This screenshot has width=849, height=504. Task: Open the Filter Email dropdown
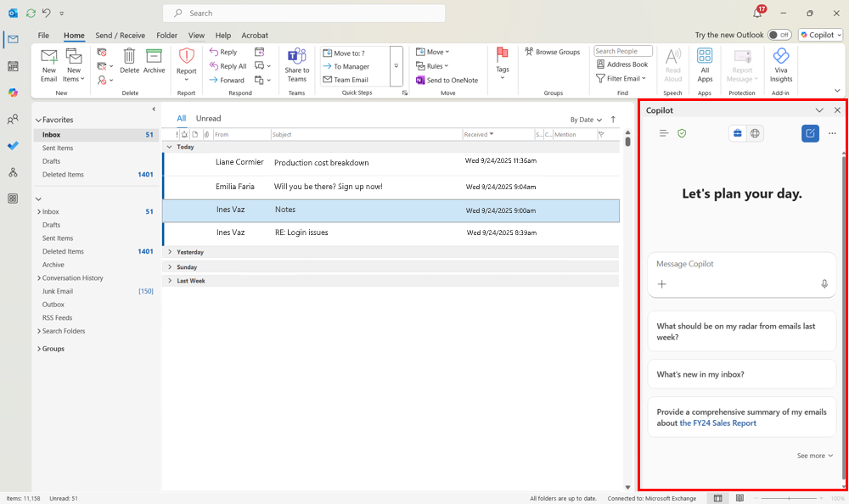pos(621,79)
